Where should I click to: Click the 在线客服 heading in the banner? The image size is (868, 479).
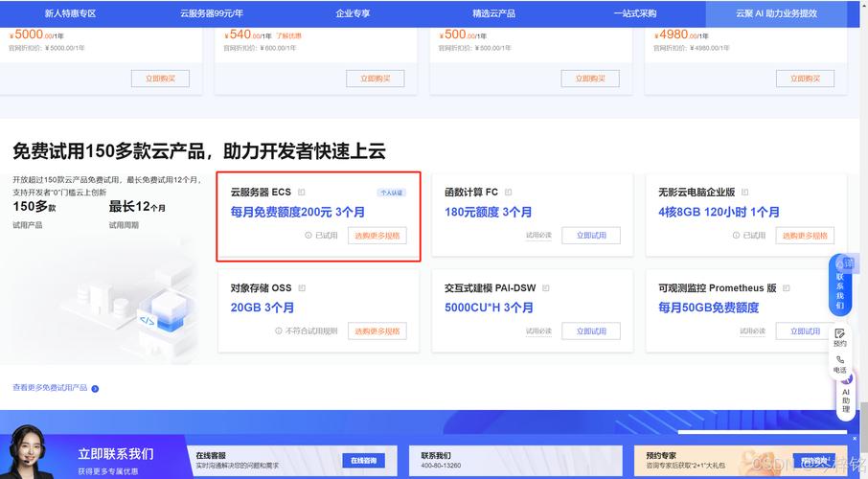(211, 455)
